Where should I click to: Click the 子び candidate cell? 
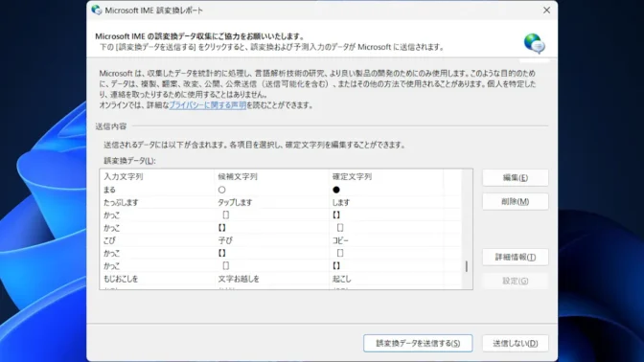(x=225, y=240)
